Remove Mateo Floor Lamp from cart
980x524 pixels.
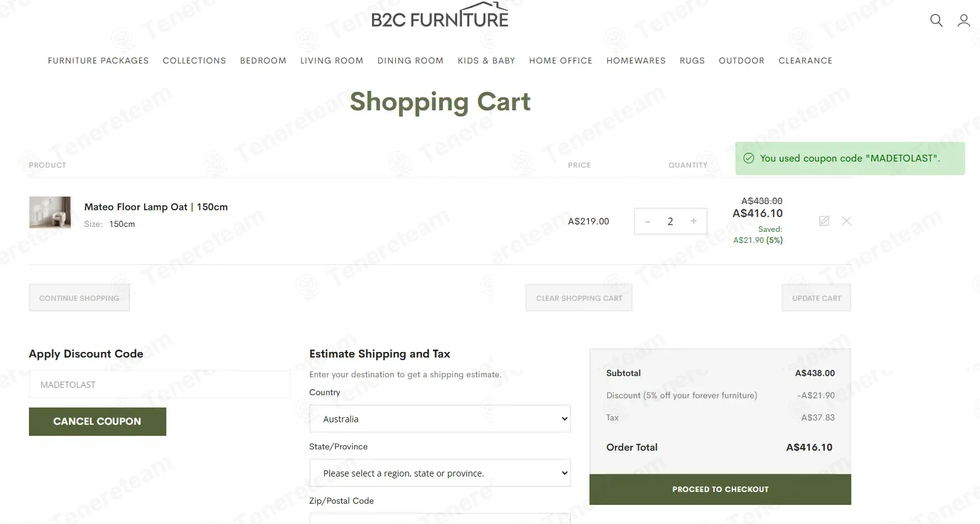click(x=847, y=221)
